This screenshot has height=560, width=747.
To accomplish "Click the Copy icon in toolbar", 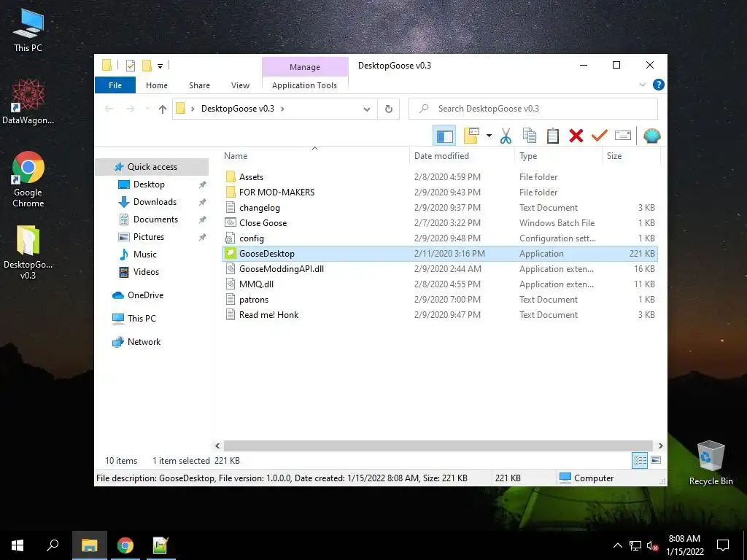I will click(530, 136).
